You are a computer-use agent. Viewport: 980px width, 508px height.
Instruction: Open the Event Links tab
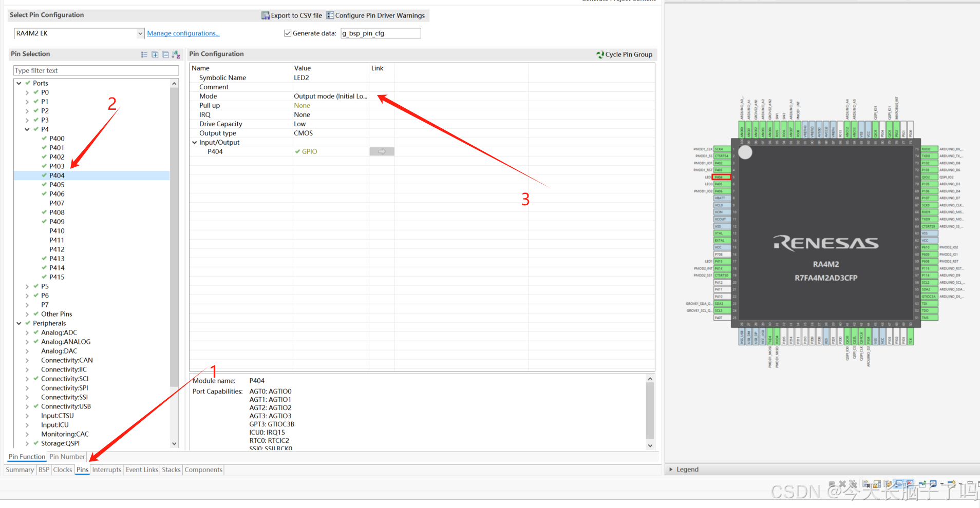[x=142, y=470]
